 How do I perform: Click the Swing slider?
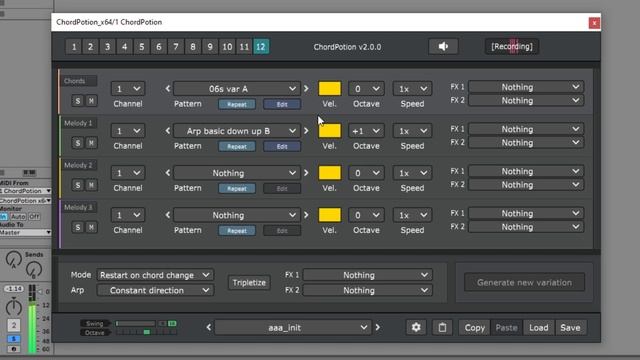coord(136,324)
